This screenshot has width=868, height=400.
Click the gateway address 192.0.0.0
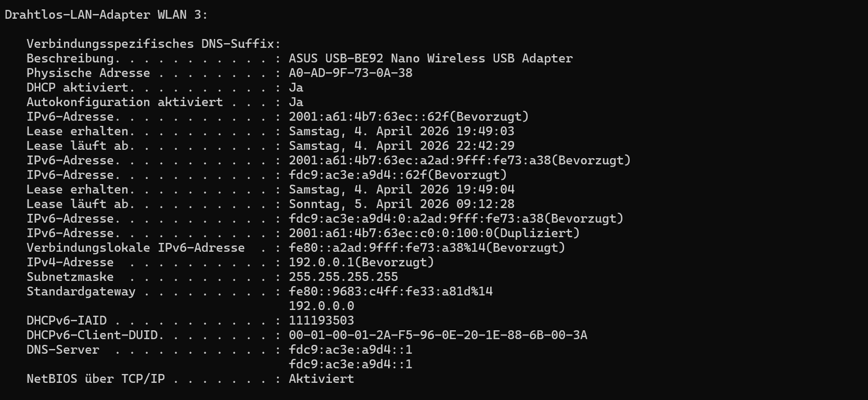coord(321,306)
